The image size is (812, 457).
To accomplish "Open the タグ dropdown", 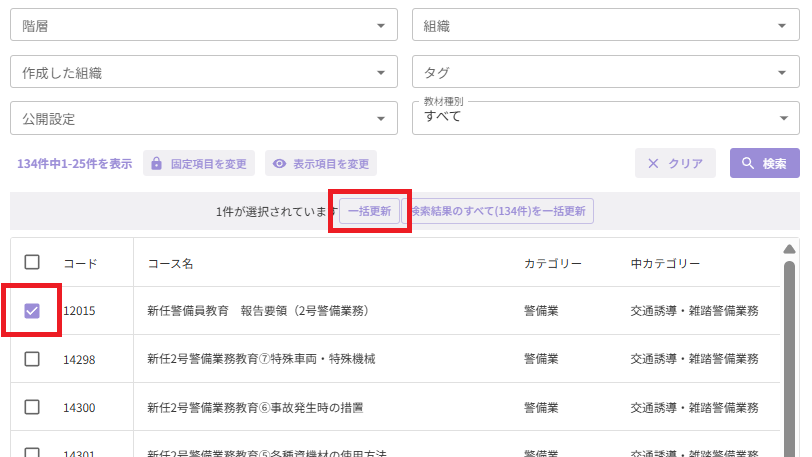I will 606,72.
